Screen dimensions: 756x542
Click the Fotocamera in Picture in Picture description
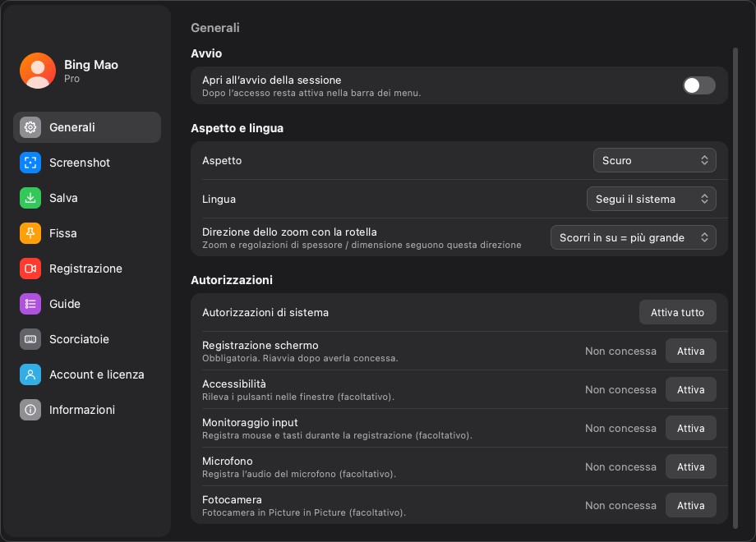tap(304, 512)
